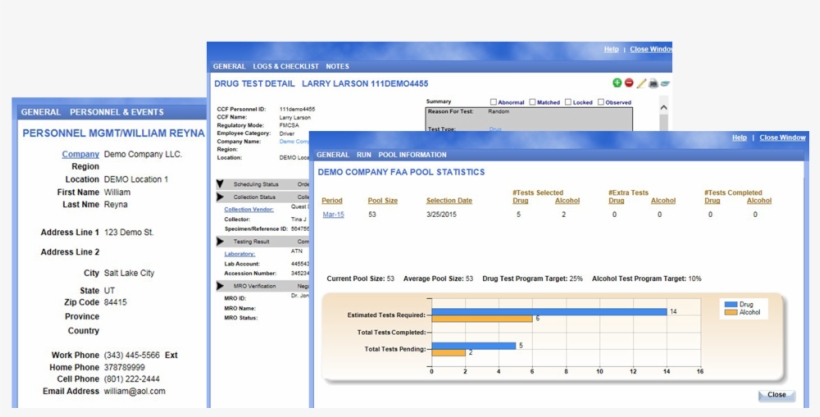Click the FMCSA regulatory mode value
This screenshot has width=820, height=417.
[x=288, y=126]
